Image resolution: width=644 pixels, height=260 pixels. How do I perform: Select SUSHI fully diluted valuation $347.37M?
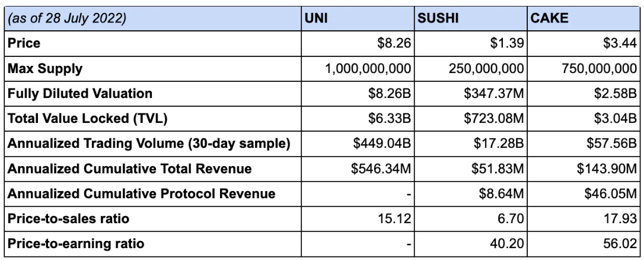point(492,94)
